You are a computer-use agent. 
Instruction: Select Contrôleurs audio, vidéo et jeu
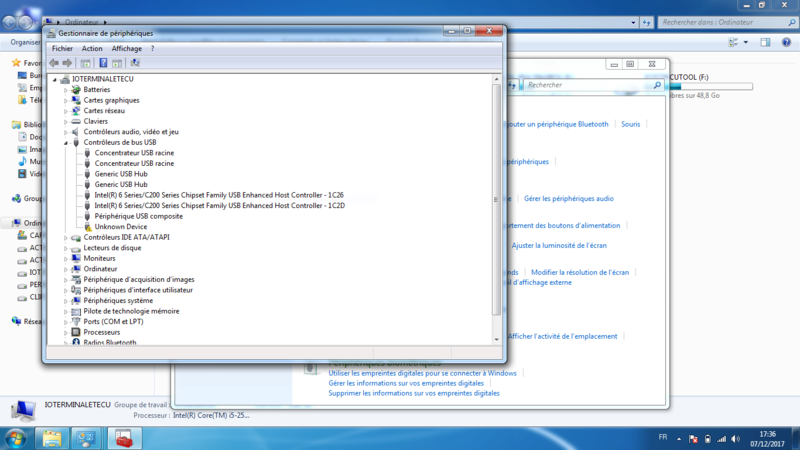click(x=131, y=132)
